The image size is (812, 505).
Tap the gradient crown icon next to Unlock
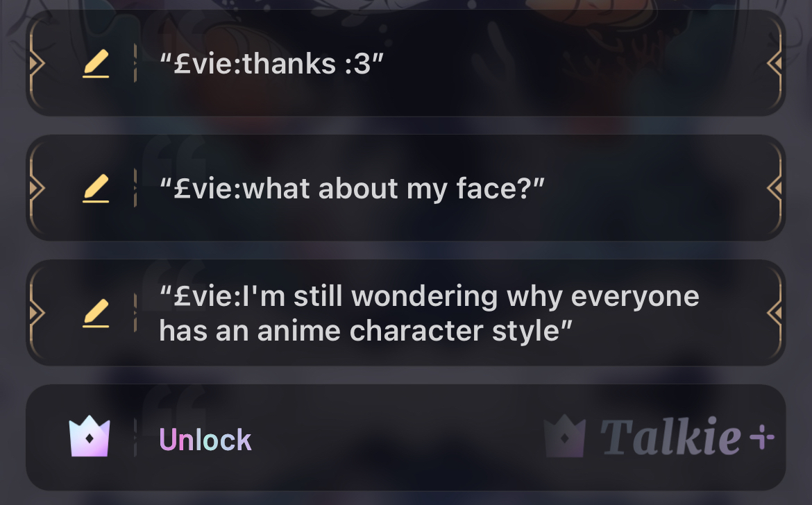89,436
